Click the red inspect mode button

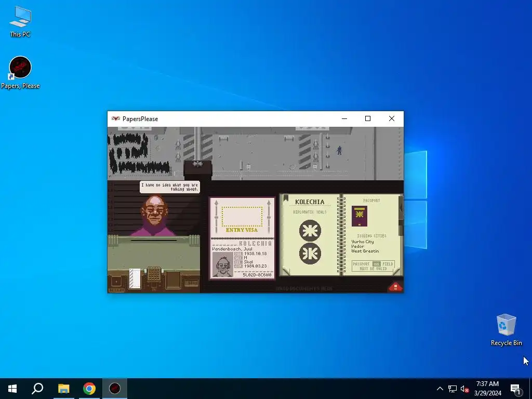tap(395, 287)
